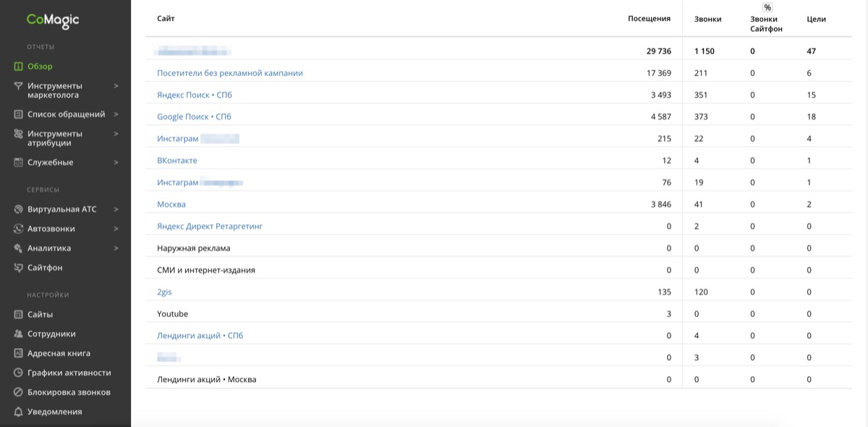Click the Посещения column header
This screenshot has width=868, height=427.
pyautogui.click(x=649, y=19)
